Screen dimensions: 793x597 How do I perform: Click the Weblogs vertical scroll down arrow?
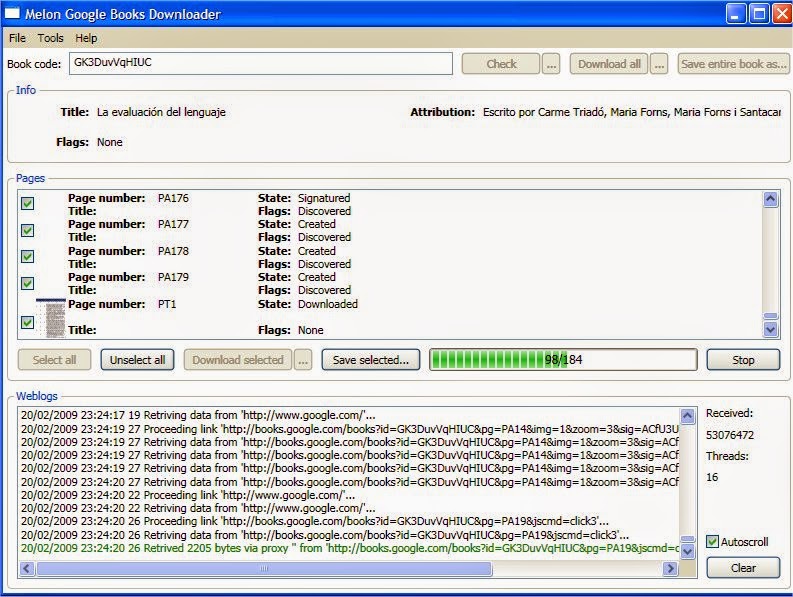[687, 551]
